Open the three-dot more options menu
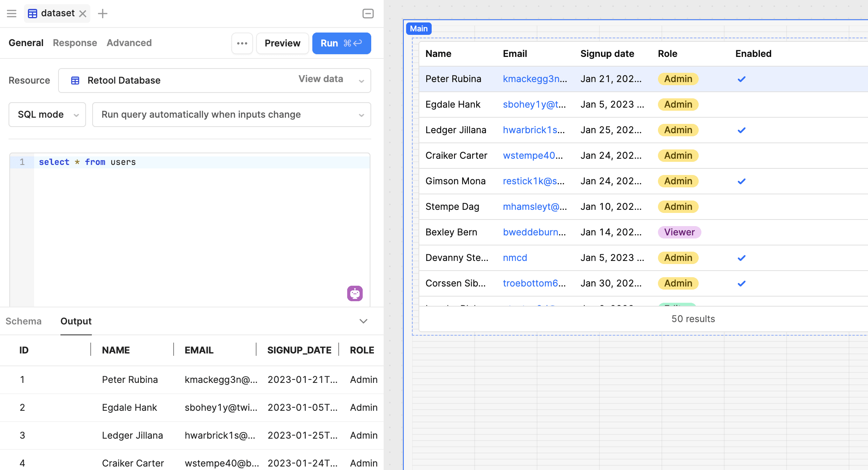The height and width of the screenshot is (470, 868). pyautogui.click(x=242, y=43)
